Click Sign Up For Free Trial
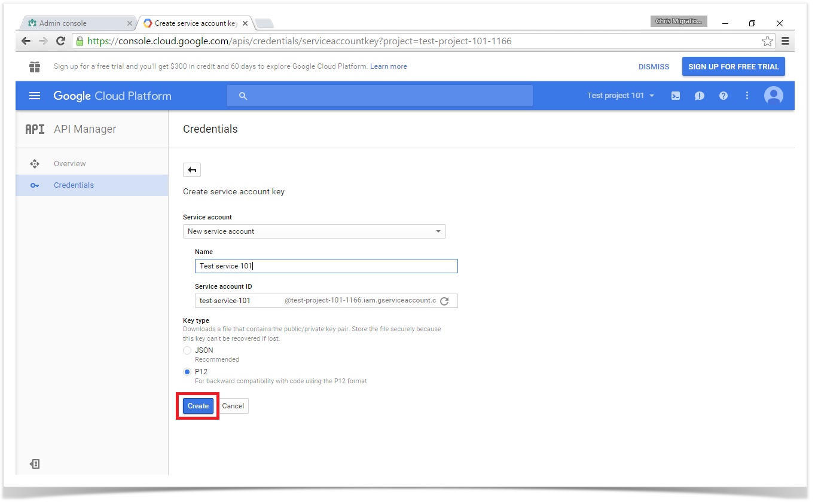 [x=734, y=66]
